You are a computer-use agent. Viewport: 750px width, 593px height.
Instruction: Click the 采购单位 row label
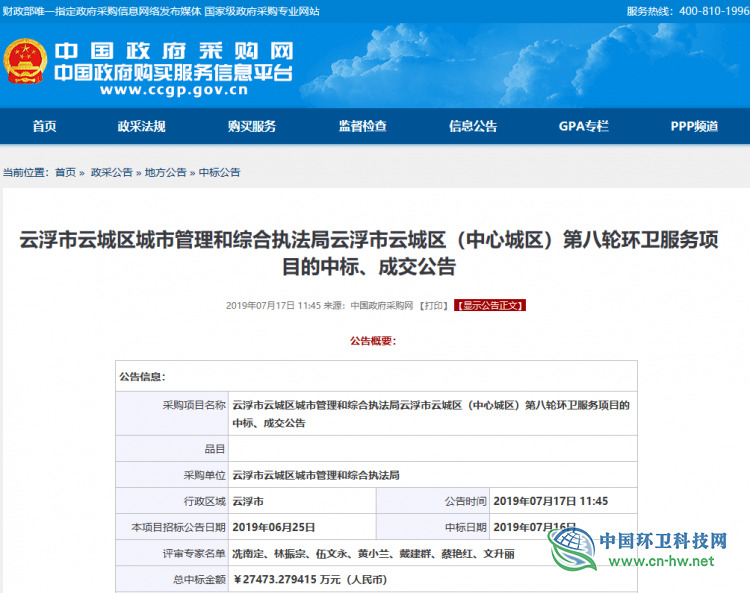click(204, 475)
